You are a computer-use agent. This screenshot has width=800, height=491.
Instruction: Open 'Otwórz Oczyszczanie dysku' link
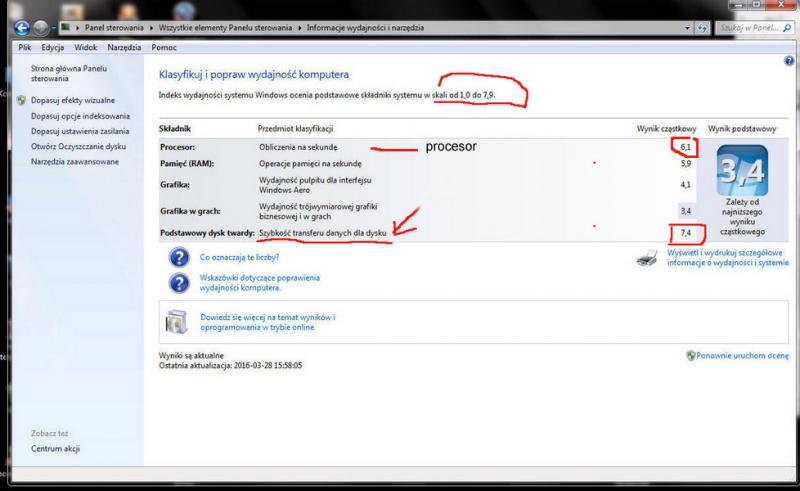coord(76,145)
